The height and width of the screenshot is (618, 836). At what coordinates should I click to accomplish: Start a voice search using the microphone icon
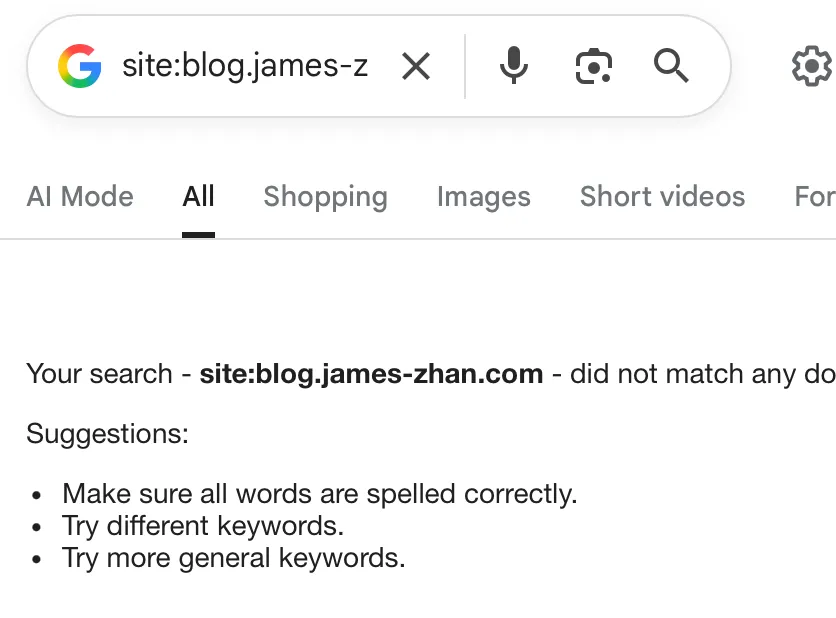click(513, 66)
